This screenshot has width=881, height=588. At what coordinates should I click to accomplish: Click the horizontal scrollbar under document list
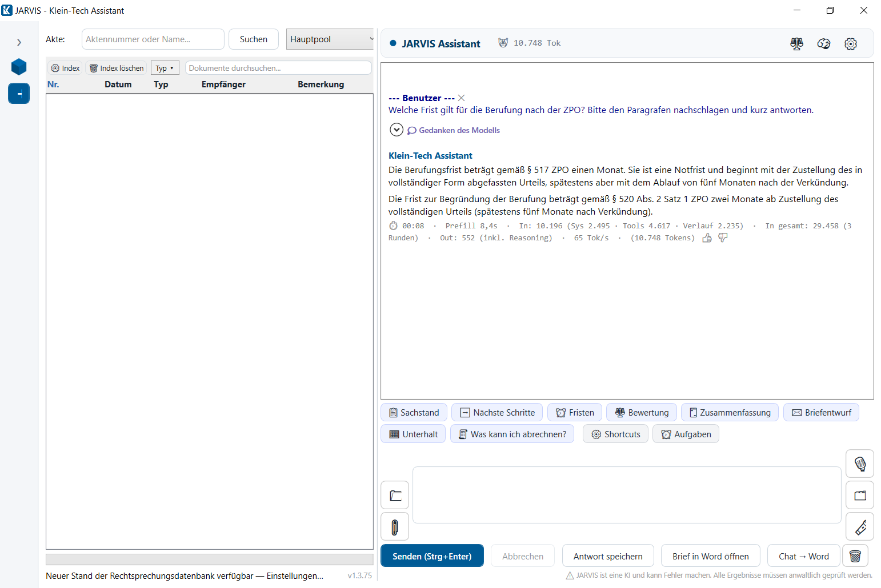point(210,559)
